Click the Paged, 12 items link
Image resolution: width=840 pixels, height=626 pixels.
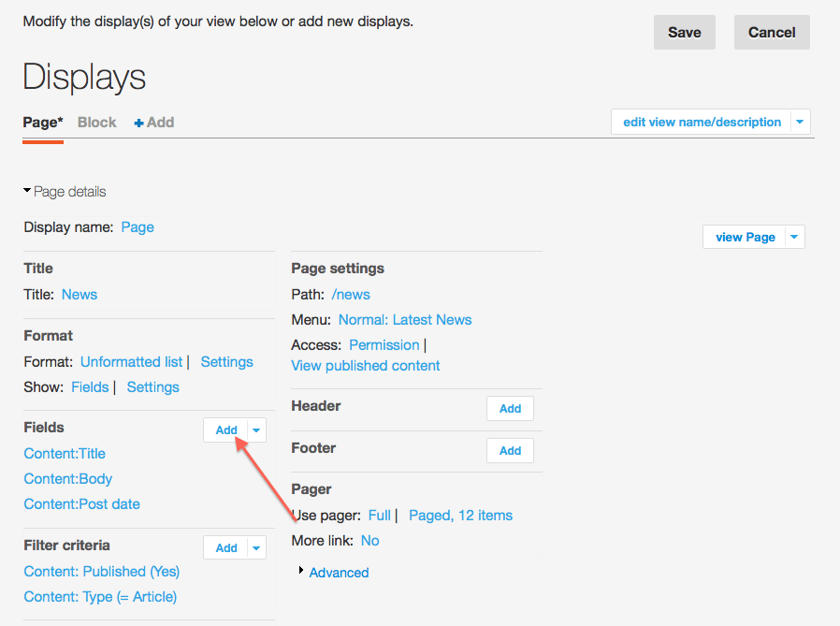point(460,515)
